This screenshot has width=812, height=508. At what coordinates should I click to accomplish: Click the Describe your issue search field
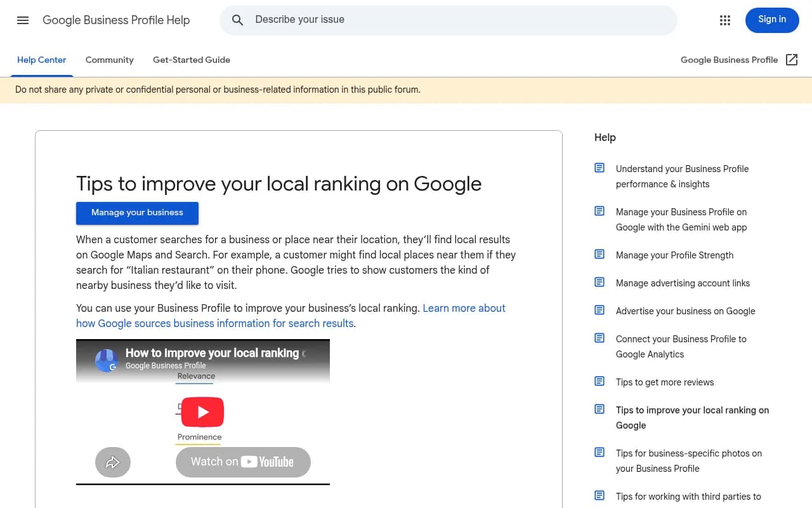click(x=448, y=20)
